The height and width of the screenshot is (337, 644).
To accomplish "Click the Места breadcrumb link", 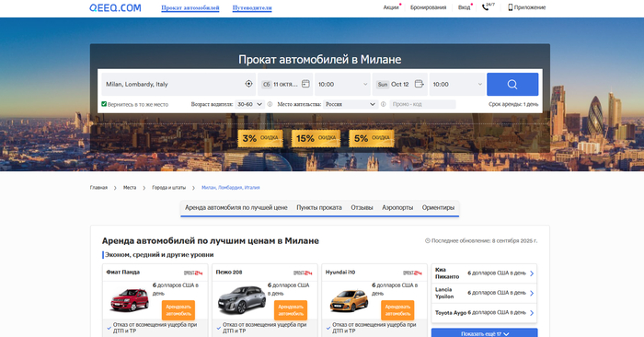I will pyautogui.click(x=130, y=188).
